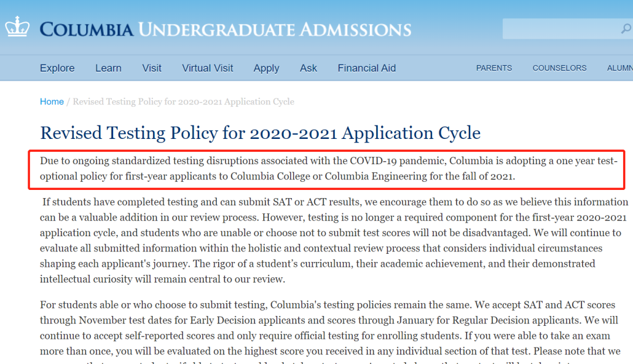The width and height of the screenshot is (633, 364).
Task: Open the Learn menu
Action: pos(108,68)
